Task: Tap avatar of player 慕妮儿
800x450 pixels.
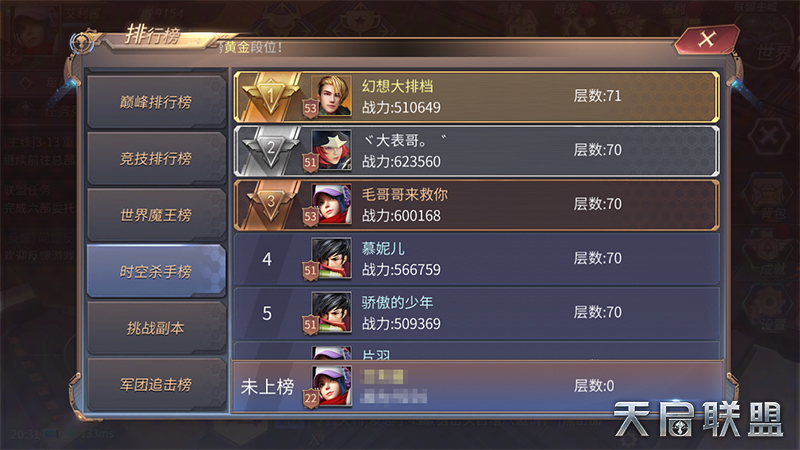Action: [x=332, y=258]
